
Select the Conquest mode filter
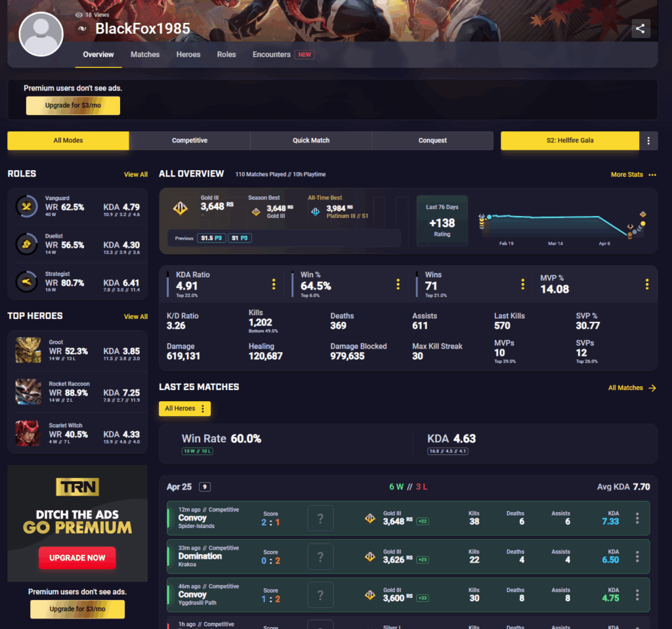pos(432,141)
